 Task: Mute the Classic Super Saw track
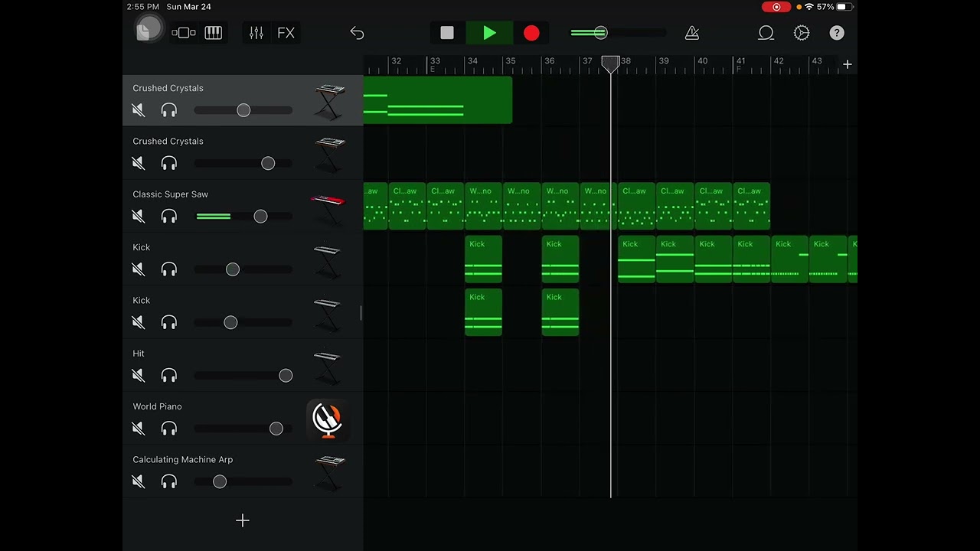(x=139, y=217)
